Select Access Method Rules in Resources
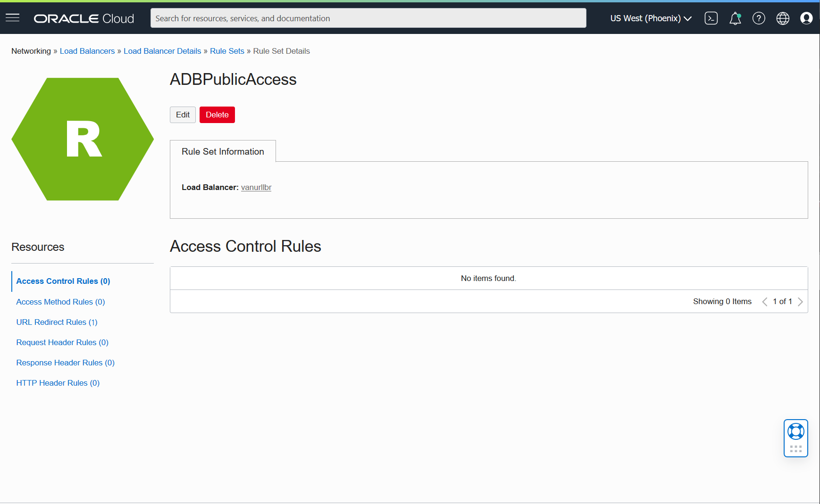The height and width of the screenshot is (504, 820). [60, 302]
